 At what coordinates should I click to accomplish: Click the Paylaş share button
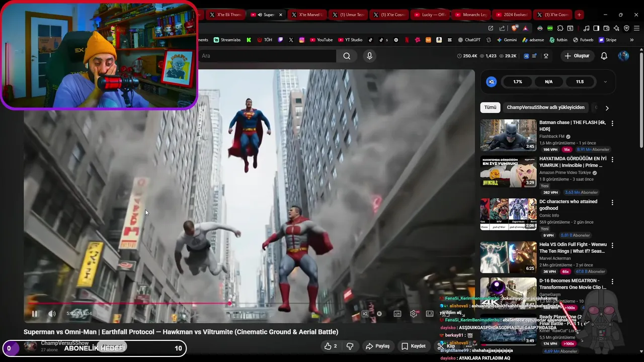(378, 346)
